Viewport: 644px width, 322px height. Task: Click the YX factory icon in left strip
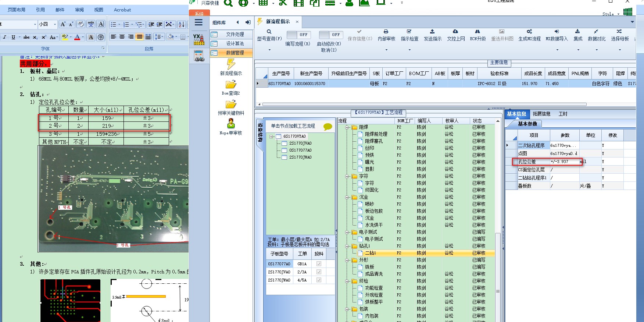coord(199,39)
